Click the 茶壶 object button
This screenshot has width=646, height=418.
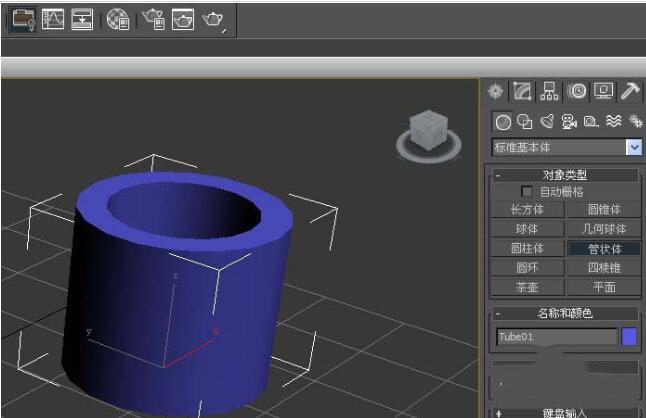coord(527,287)
